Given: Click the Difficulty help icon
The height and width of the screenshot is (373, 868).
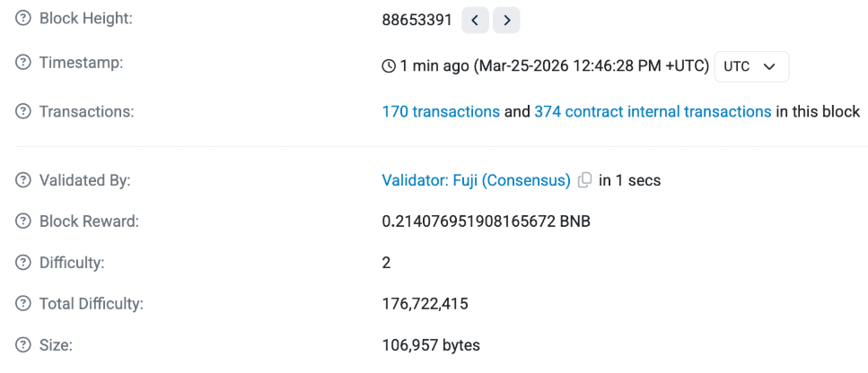Looking at the screenshot, I should (x=23, y=263).
